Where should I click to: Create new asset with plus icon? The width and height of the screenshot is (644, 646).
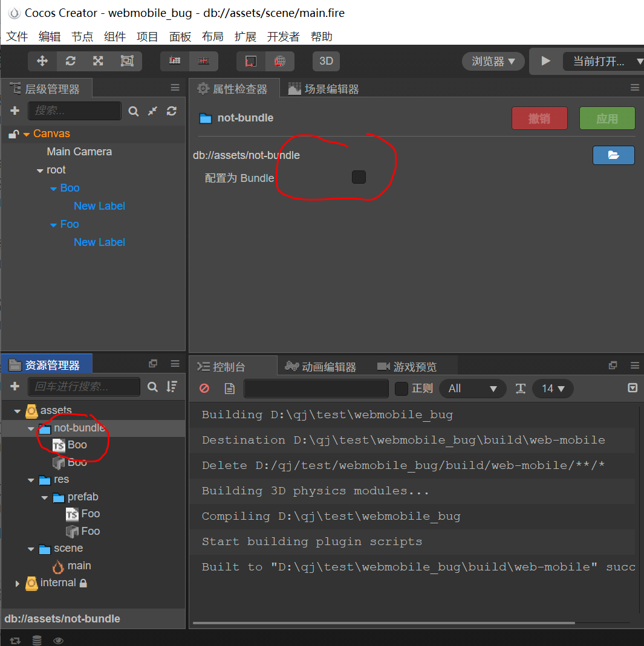pyautogui.click(x=15, y=386)
